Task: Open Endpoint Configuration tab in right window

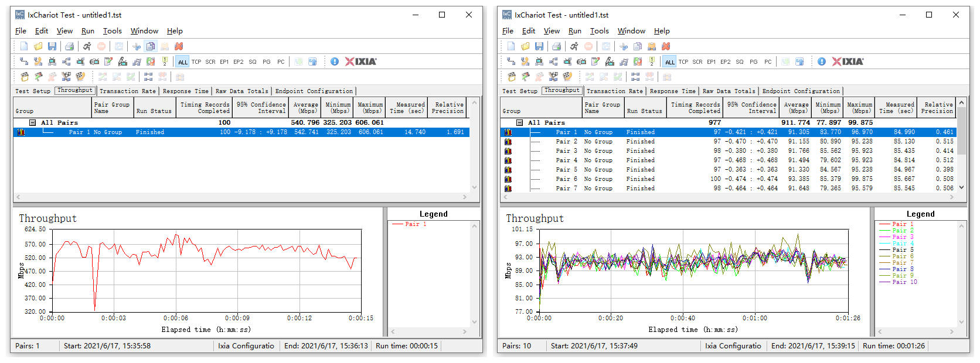Action: [x=801, y=91]
